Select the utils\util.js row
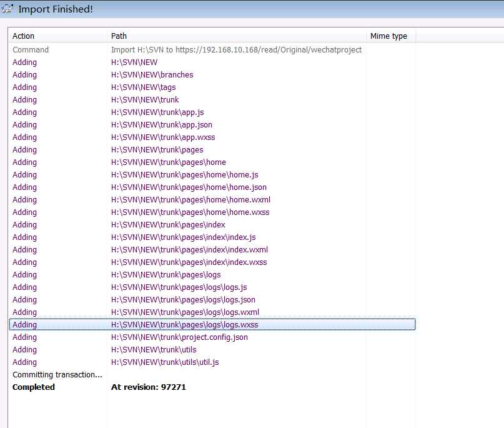 click(x=212, y=362)
